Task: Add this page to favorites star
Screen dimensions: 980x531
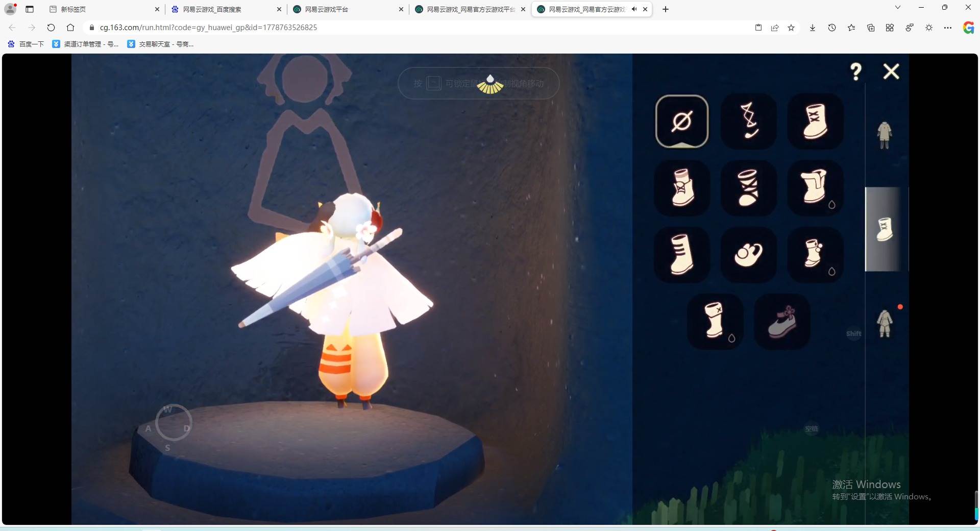Action: pyautogui.click(x=791, y=28)
